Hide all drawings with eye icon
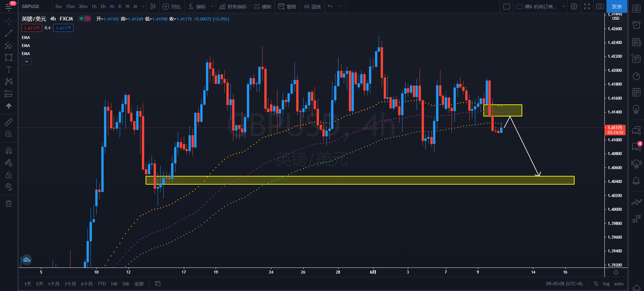The image size is (644, 291). (9, 187)
